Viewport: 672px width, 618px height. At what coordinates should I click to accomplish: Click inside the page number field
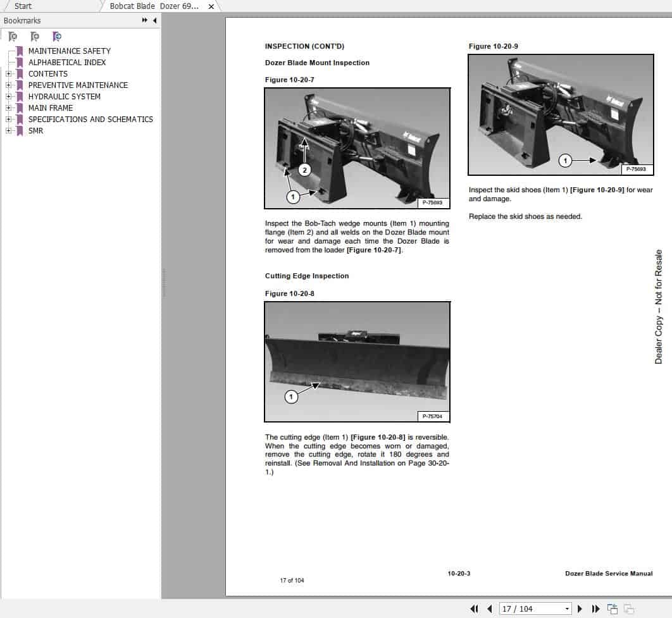(x=525, y=609)
